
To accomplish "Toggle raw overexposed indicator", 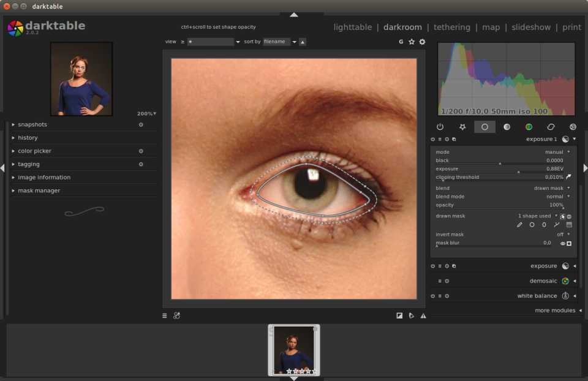I will click(399, 315).
